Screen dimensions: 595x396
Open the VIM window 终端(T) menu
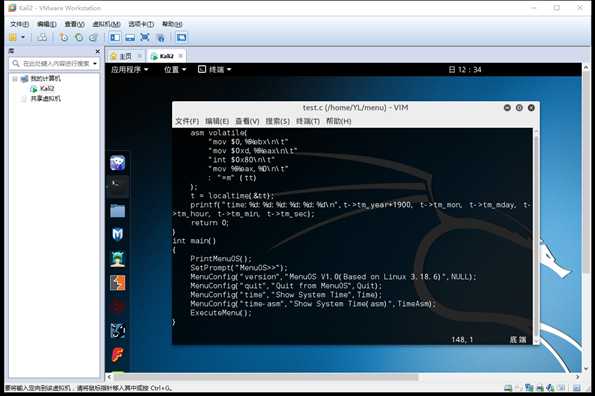[308, 121]
